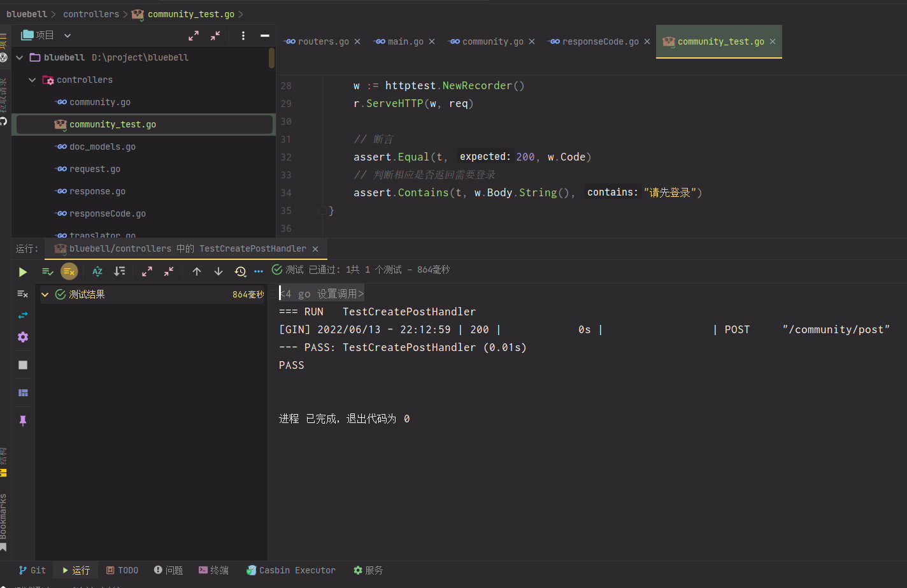Pin the run tab
Image resolution: width=907 pixels, height=588 pixels.
click(x=23, y=421)
